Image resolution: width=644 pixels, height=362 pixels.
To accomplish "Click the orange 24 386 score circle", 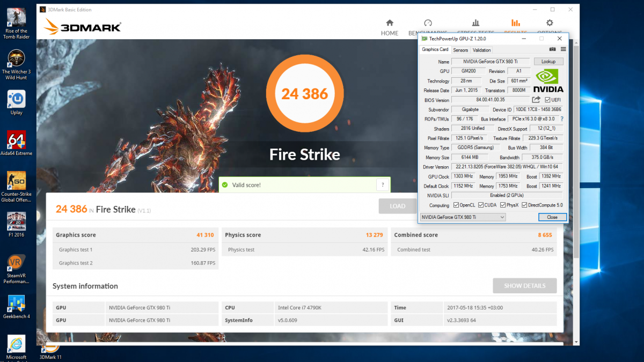I will coord(304,94).
